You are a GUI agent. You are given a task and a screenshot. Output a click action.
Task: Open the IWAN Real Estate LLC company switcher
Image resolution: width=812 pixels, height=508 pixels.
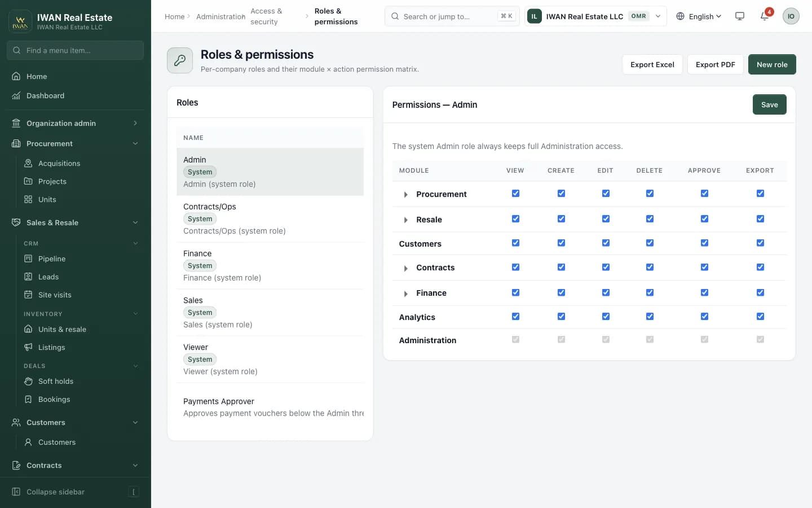tap(595, 16)
